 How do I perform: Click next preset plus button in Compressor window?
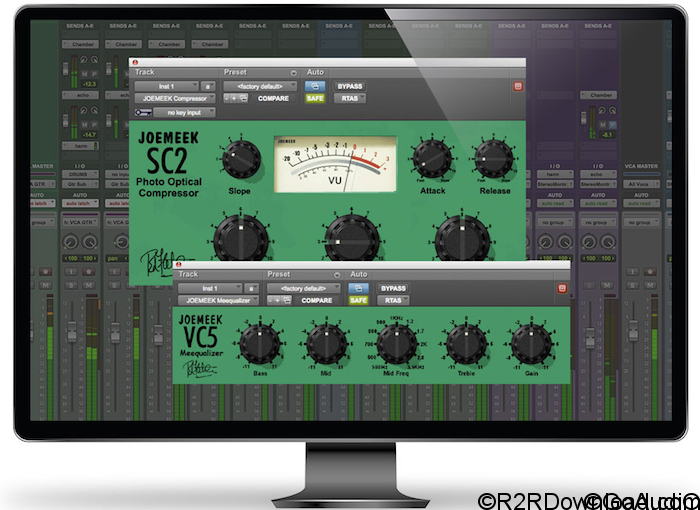(x=234, y=98)
